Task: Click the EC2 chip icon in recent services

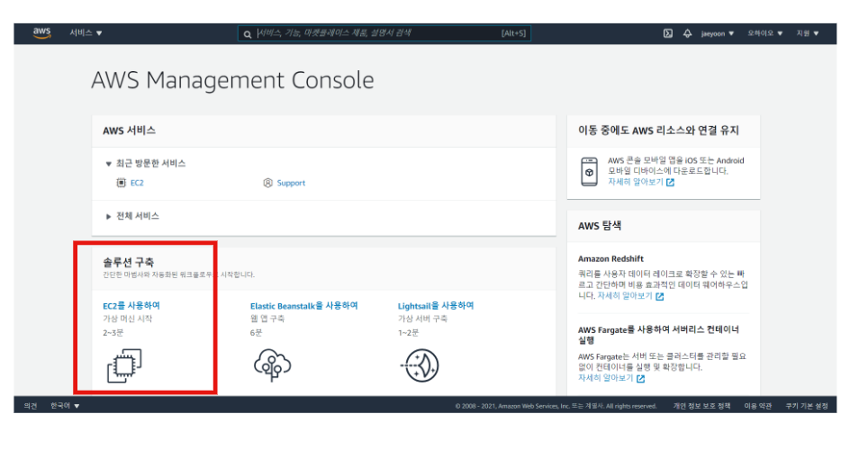Action: point(122,183)
